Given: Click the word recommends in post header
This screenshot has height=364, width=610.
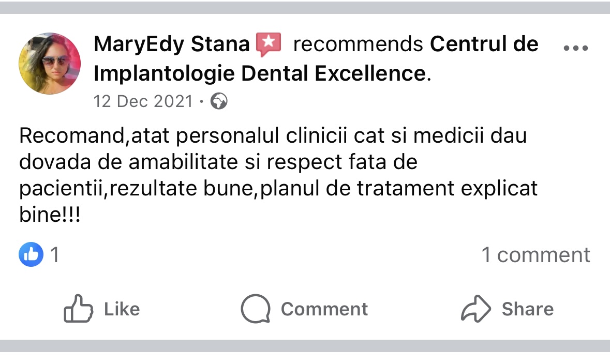Looking at the screenshot, I should [x=358, y=44].
